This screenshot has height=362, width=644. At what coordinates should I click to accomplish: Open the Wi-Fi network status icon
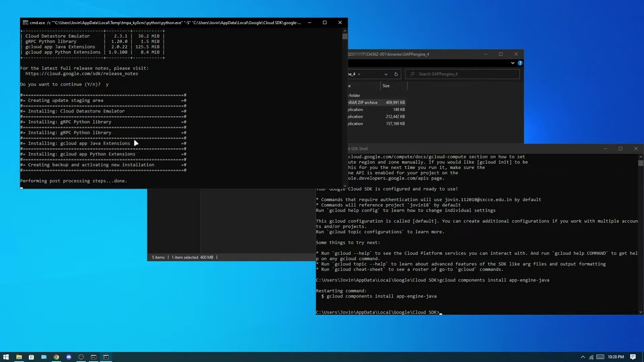(591, 357)
